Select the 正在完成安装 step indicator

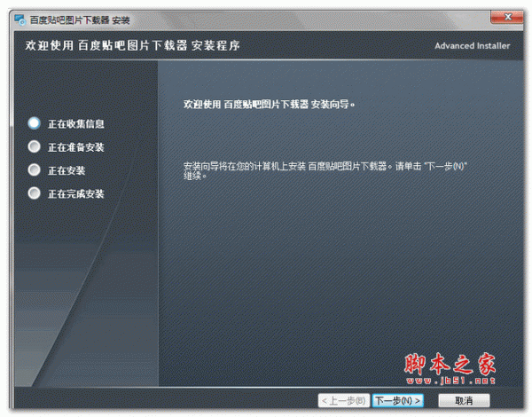coord(35,193)
